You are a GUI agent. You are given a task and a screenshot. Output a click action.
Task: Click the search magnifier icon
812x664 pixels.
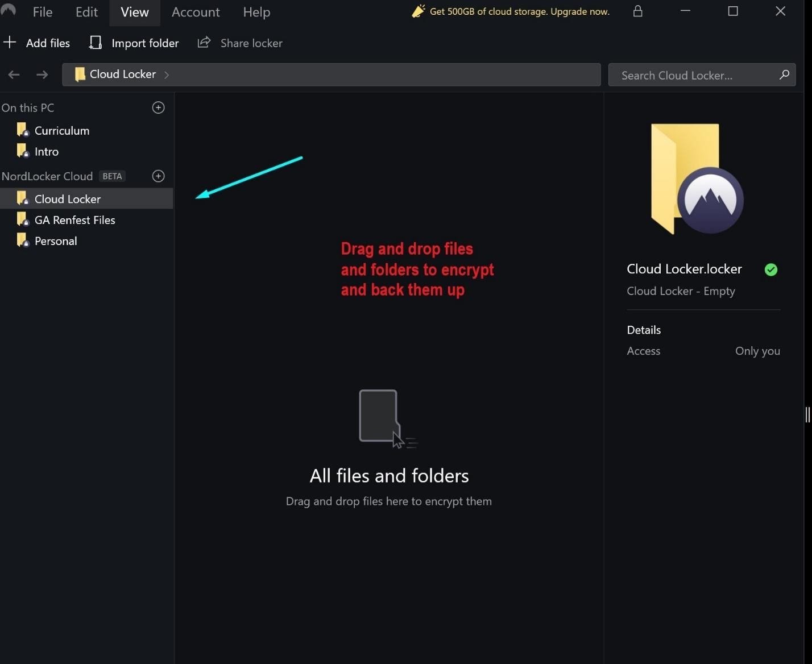(x=784, y=74)
